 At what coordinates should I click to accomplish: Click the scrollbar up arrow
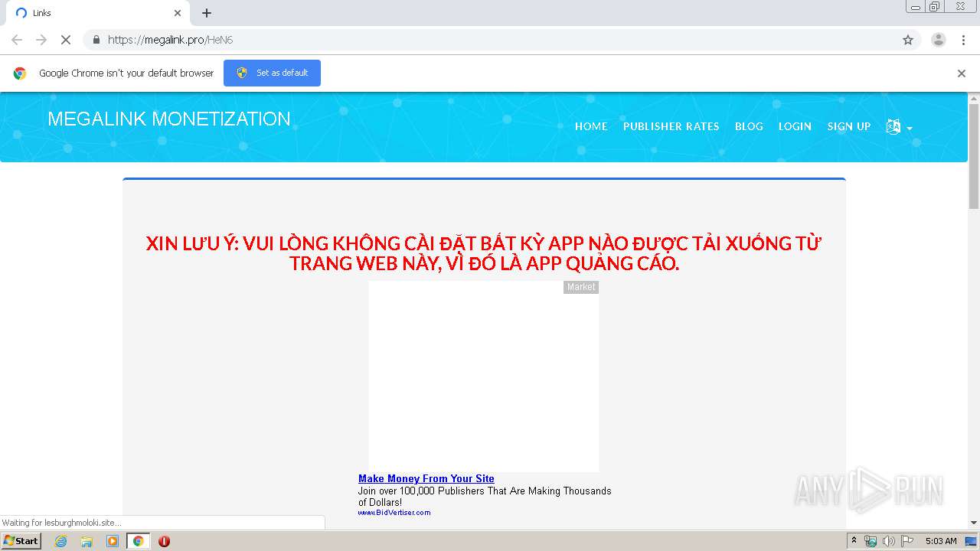coord(974,98)
